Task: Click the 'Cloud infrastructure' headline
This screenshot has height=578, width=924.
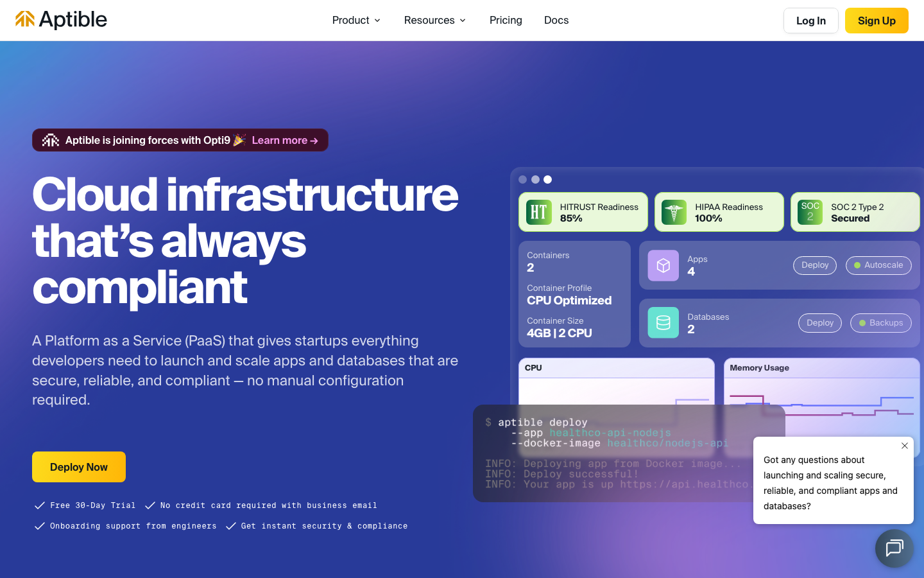Action: (x=245, y=195)
